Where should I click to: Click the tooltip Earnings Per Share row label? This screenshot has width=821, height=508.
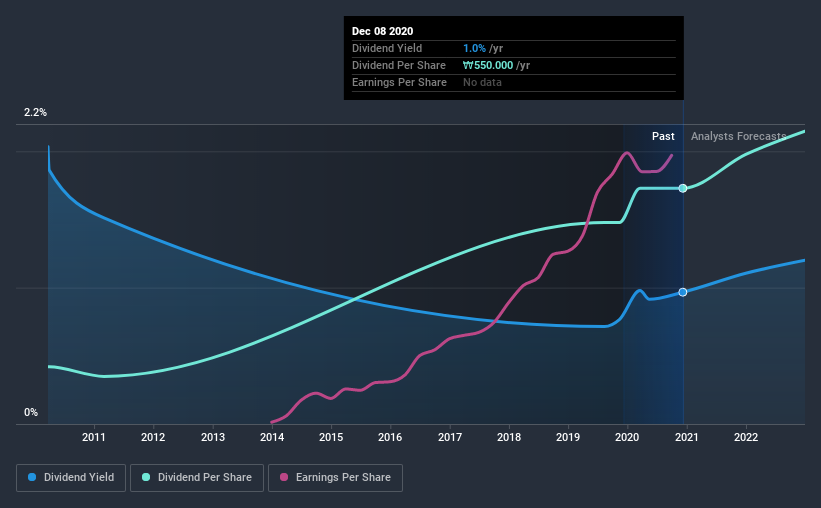(400, 83)
